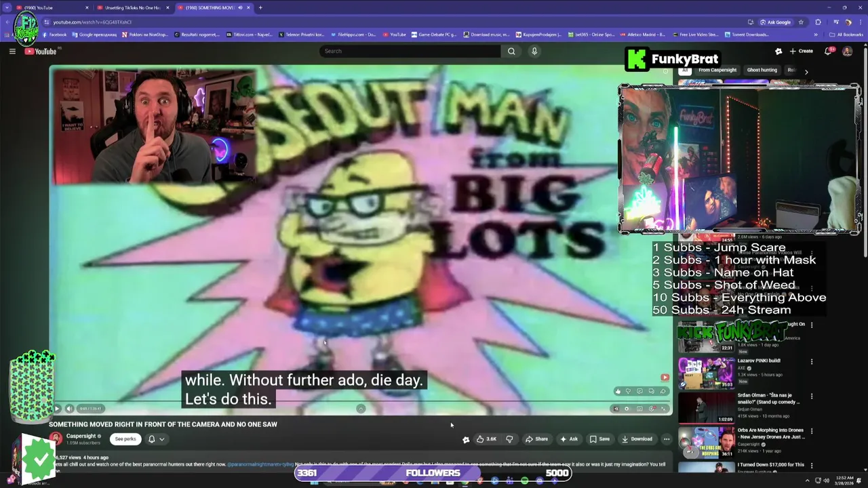Viewport: 868px width, 488px height.
Task: Select the From Caspersight filter chip
Action: tap(717, 70)
